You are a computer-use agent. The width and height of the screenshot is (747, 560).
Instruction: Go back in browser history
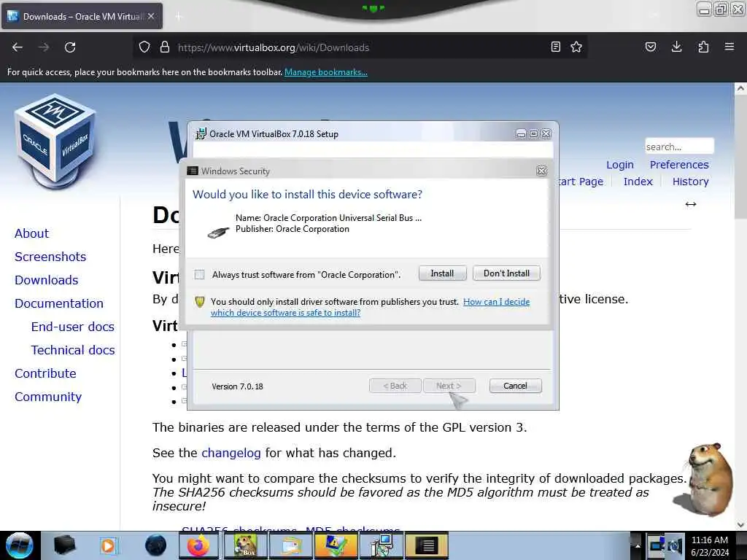coord(18,47)
